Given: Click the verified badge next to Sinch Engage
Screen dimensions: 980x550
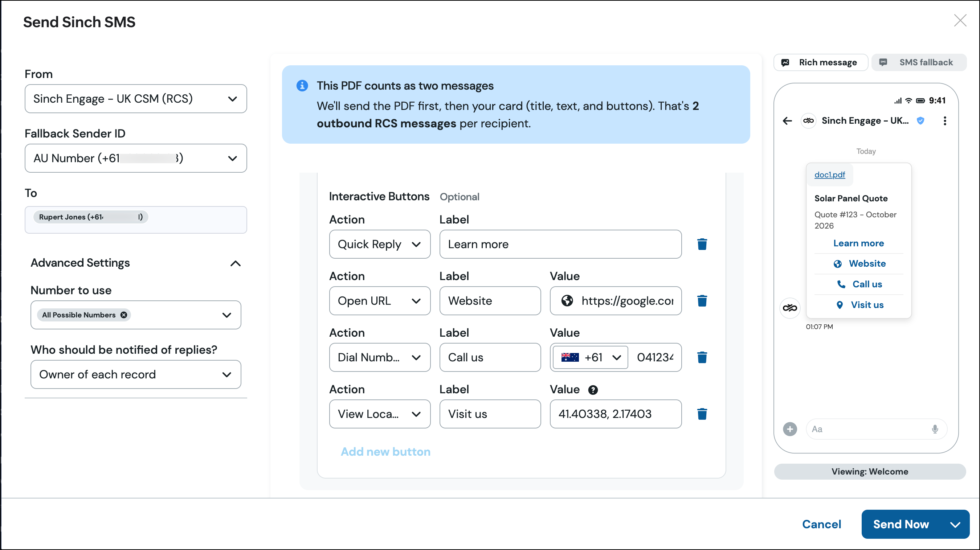Looking at the screenshot, I should point(920,121).
